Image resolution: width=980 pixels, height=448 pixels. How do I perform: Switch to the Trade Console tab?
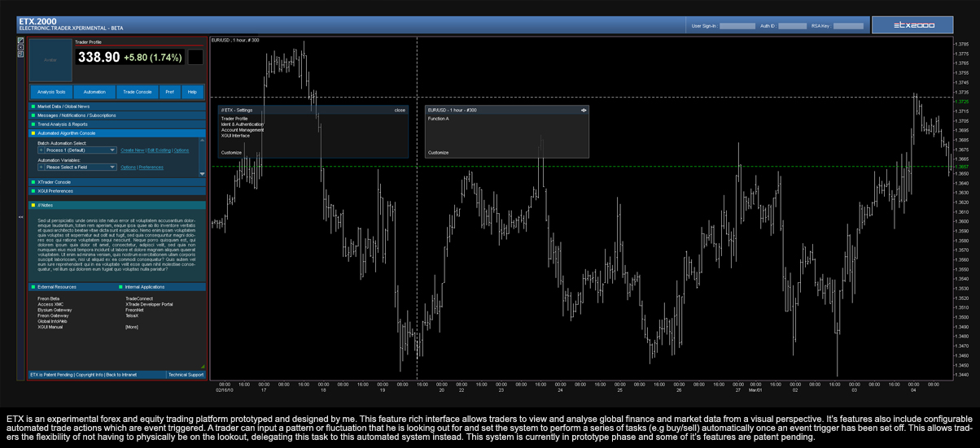pos(137,92)
